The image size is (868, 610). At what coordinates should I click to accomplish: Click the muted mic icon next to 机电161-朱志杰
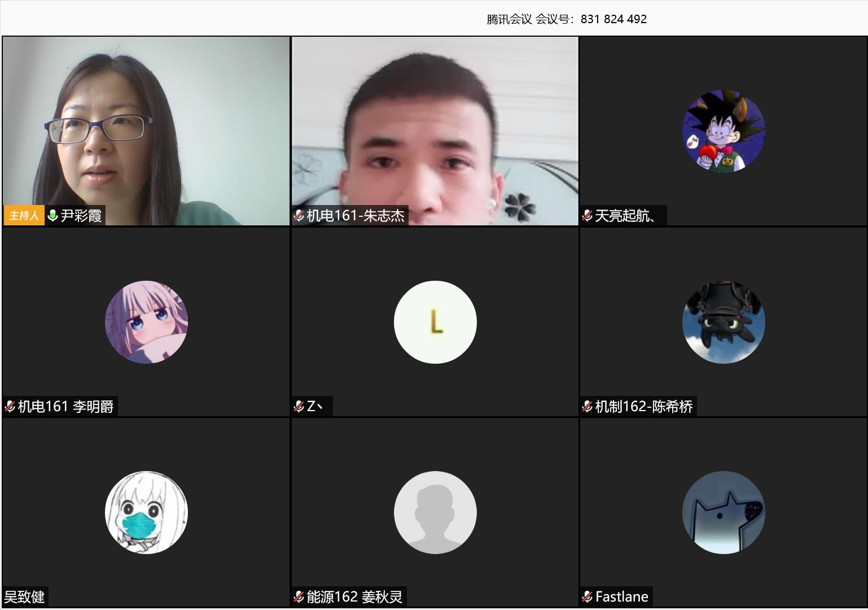tap(299, 215)
